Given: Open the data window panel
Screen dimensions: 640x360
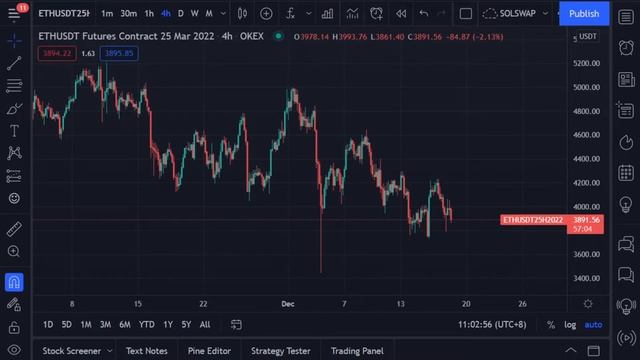Looking at the screenshot, I should pyautogui.click(x=626, y=111).
